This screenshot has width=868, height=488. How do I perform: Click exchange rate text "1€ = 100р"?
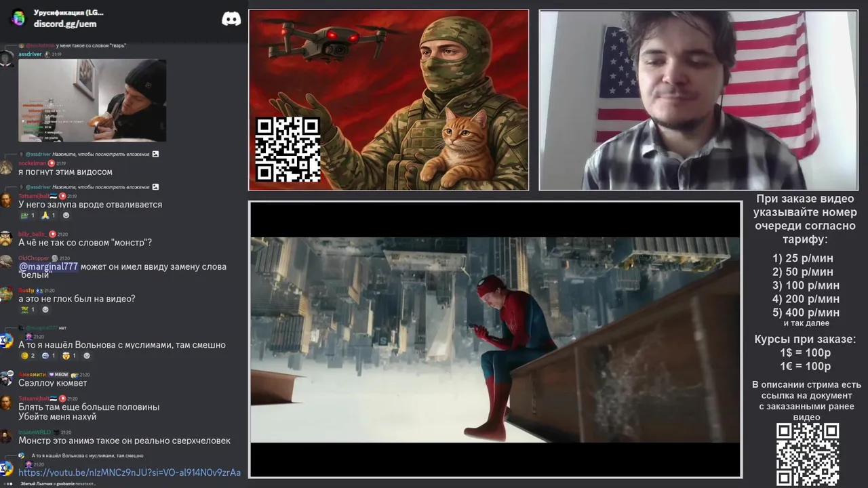805,367
